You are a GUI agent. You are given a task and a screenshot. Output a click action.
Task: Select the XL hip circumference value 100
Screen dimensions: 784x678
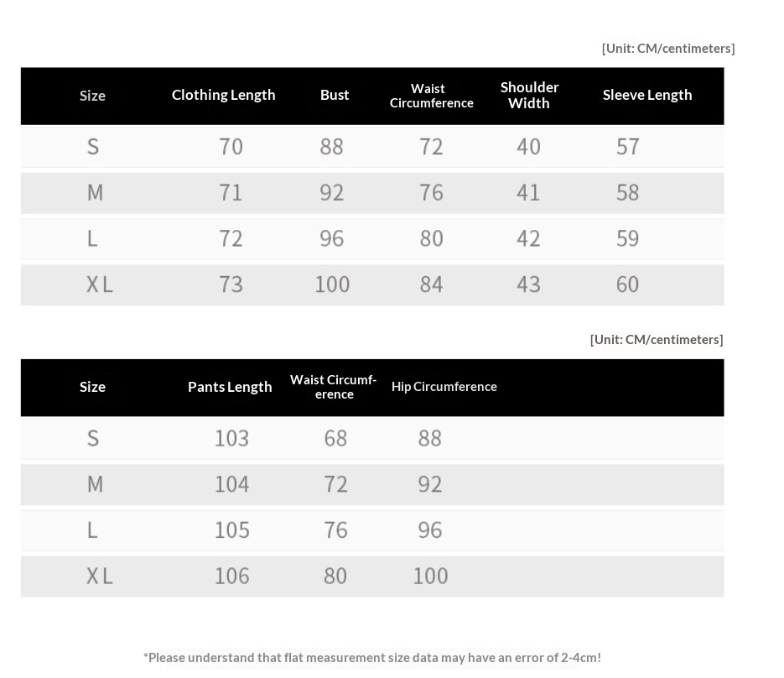coord(430,576)
